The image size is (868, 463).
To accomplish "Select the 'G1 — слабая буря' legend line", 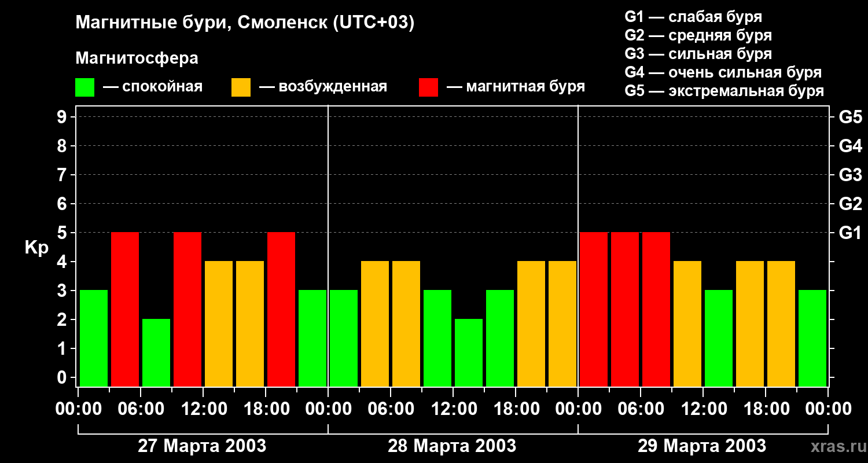I will point(693,17).
